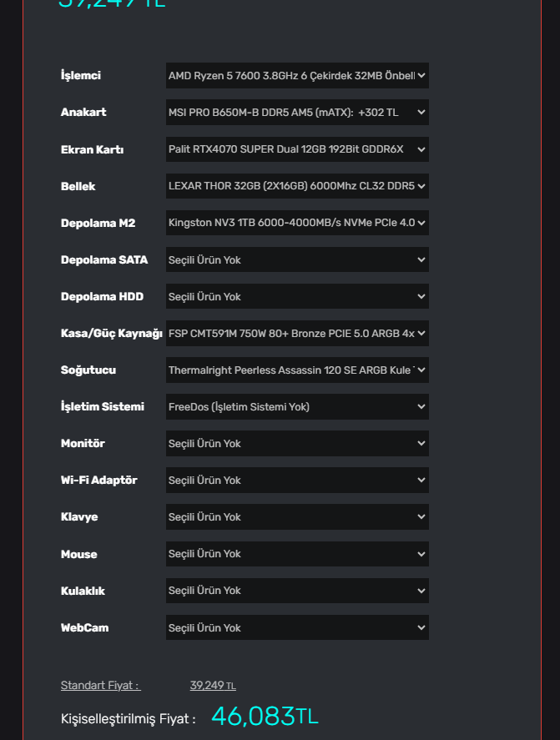Open the Ekran Kartı graphics card dropdown
The height and width of the screenshot is (740, 560).
coord(297,149)
